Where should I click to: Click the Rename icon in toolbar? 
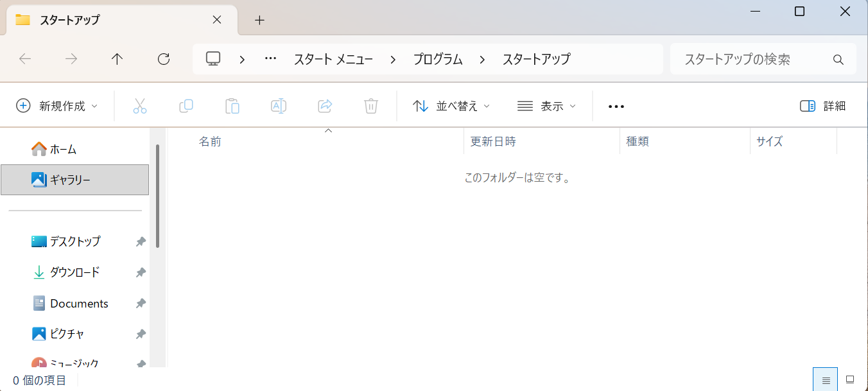pyautogui.click(x=279, y=106)
